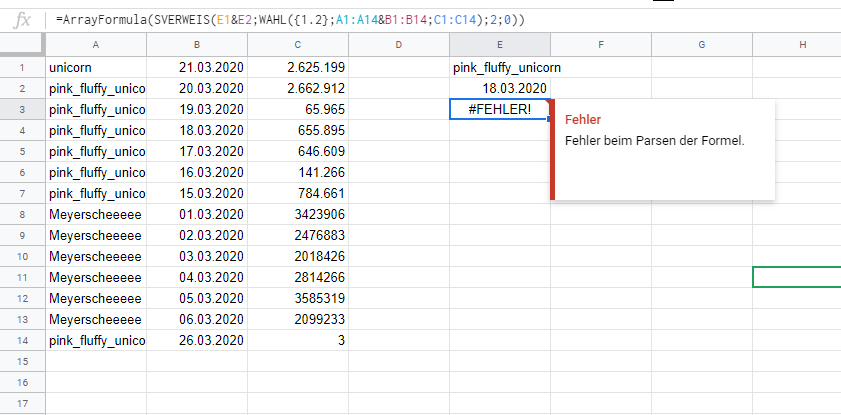
Task: Click cell with value 2476883
Action: pos(298,235)
